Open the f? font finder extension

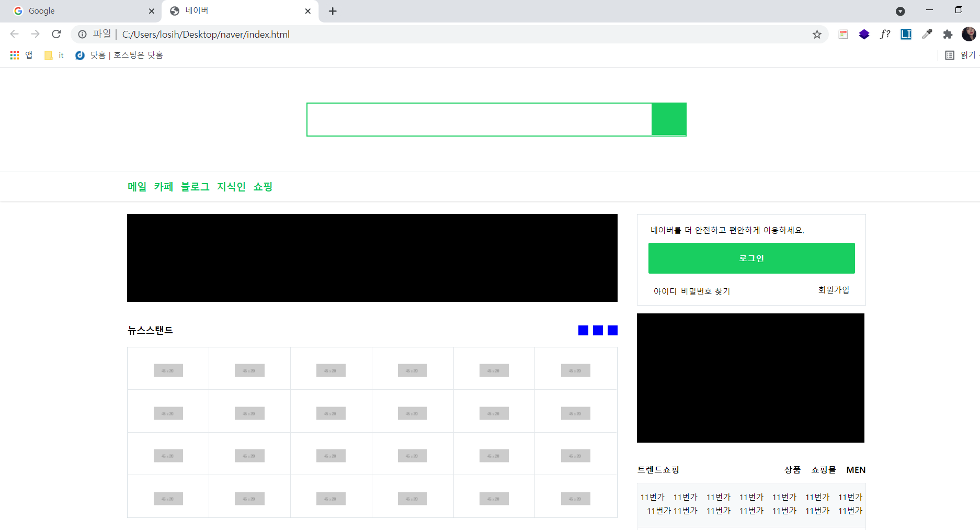click(885, 35)
